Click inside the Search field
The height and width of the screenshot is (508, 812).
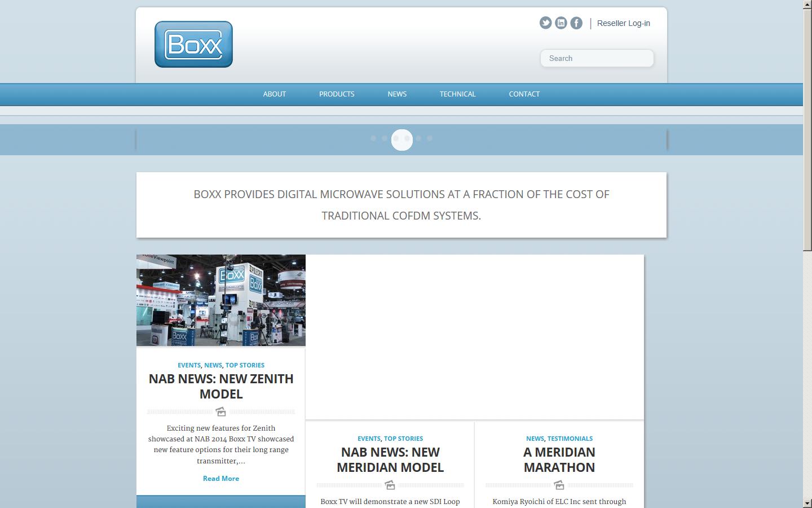[597, 58]
